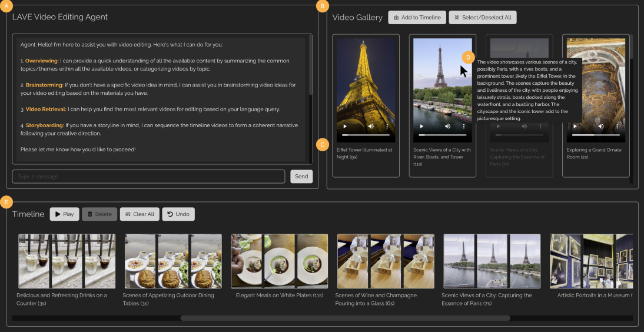Send the chat message

pos(301,177)
